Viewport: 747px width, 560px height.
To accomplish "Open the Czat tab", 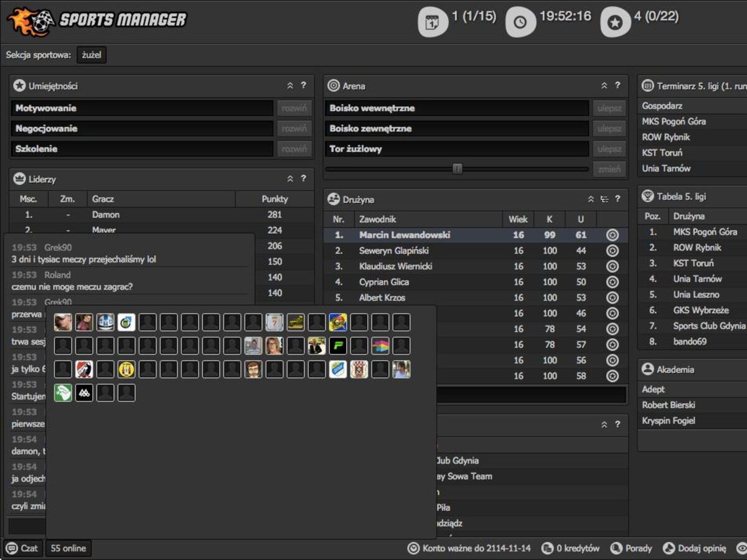I will pyautogui.click(x=23, y=548).
